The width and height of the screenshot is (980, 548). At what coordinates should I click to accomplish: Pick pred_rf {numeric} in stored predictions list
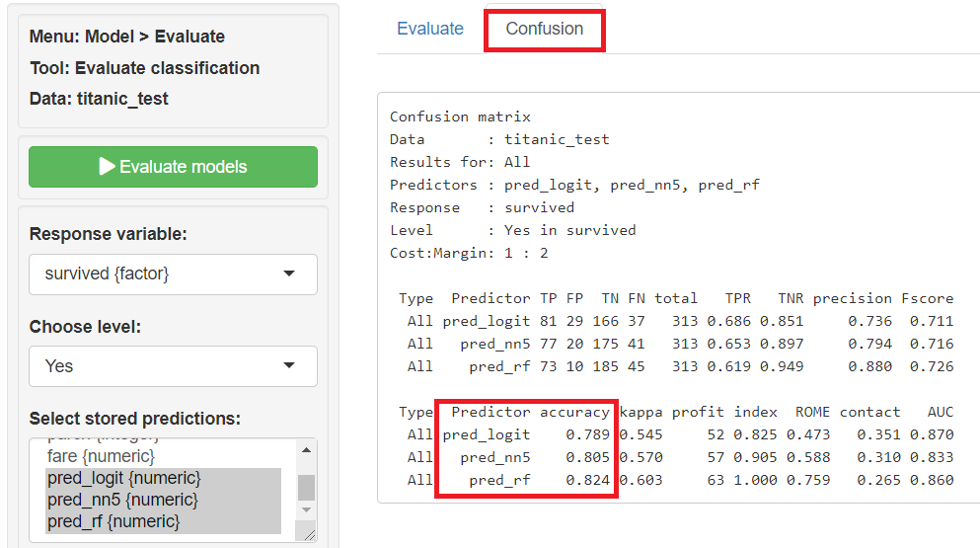[x=112, y=520]
